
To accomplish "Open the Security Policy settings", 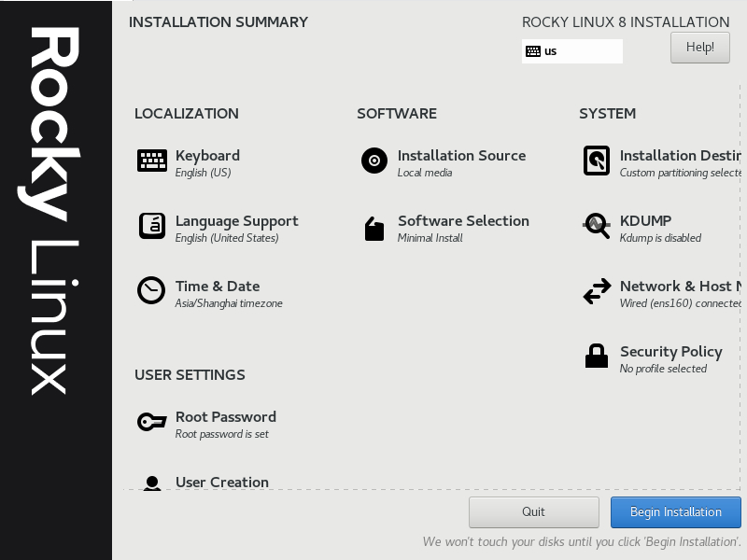I will (671, 352).
